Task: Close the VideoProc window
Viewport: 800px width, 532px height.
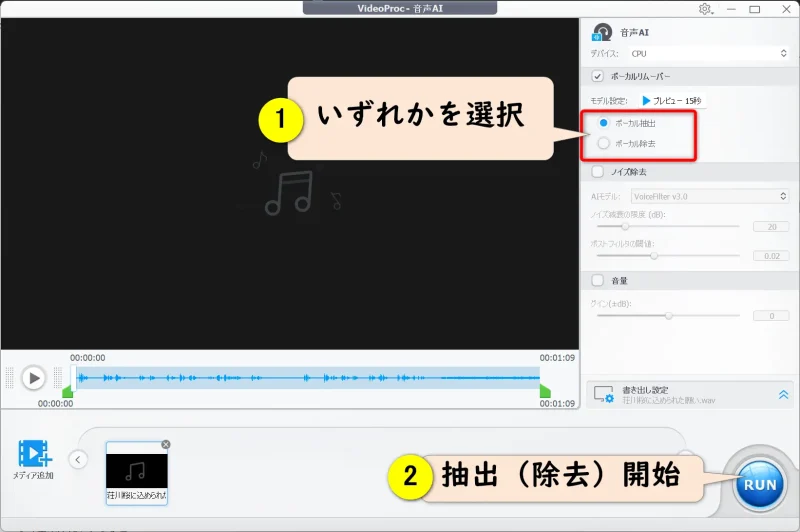Action: (x=786, y=9)
